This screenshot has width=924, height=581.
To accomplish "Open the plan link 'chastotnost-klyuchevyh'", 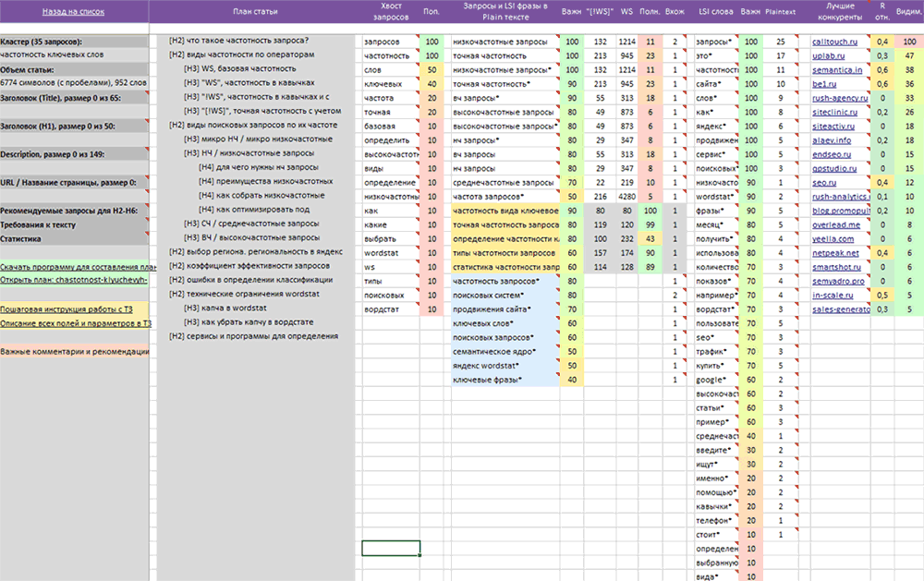I will point(74,279).
